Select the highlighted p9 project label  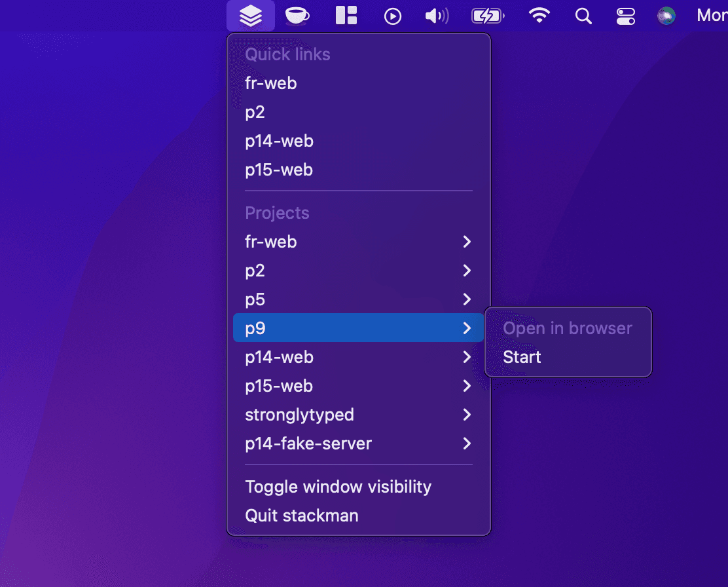(255, 328)
